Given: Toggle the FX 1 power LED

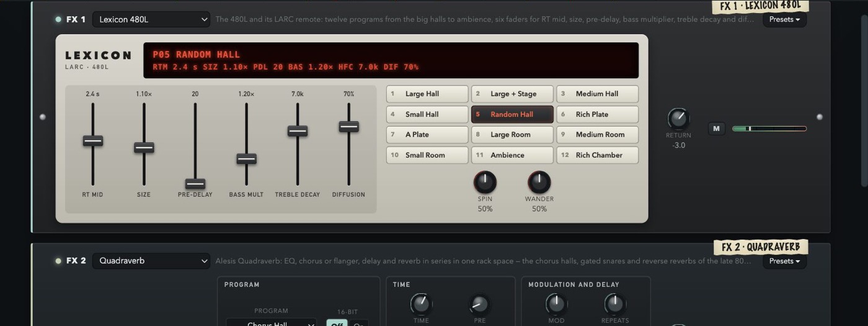Looking at the screenshot, I should [58, 19].
